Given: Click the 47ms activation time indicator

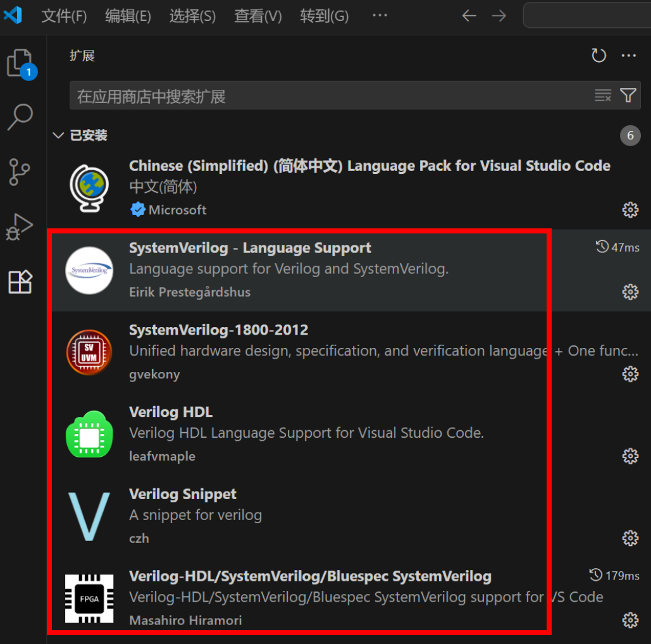Looking at the screenshot, I should tap(617, 247).
